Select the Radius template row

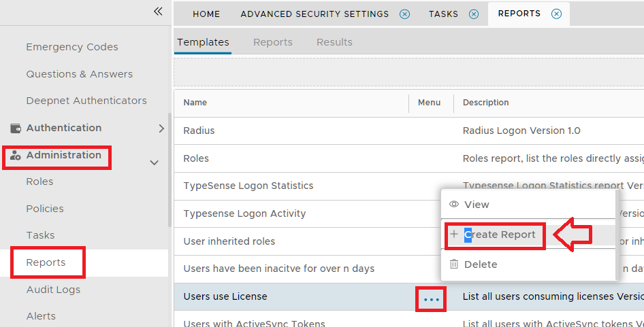coord(199,131)
